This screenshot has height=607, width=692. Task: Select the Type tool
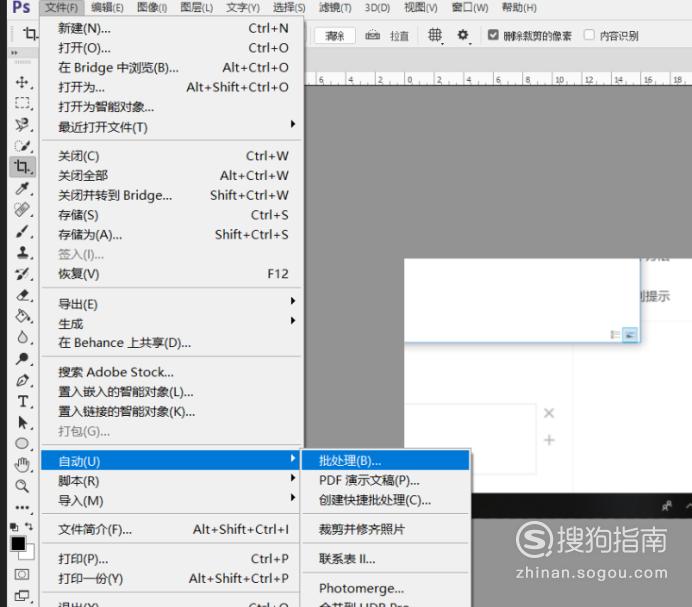click(22, 401)
